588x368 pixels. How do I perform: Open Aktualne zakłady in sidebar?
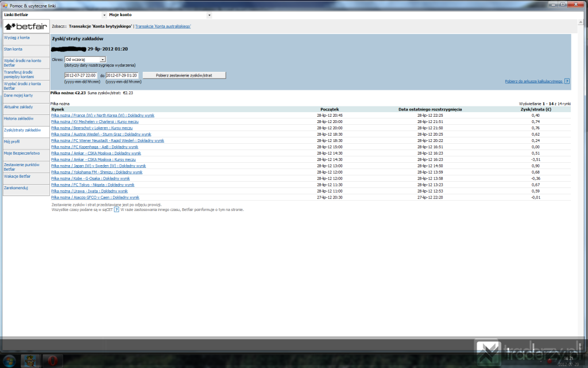(18, 107)
